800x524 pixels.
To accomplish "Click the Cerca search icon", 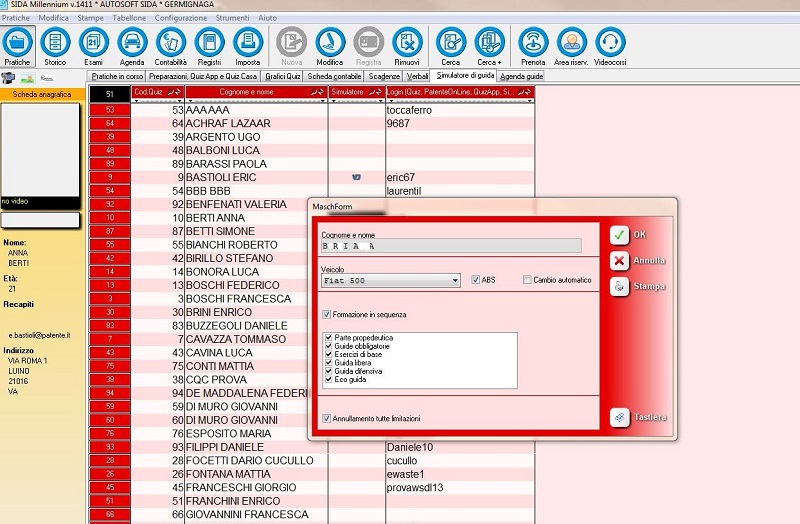I will (x=451, y=43).
